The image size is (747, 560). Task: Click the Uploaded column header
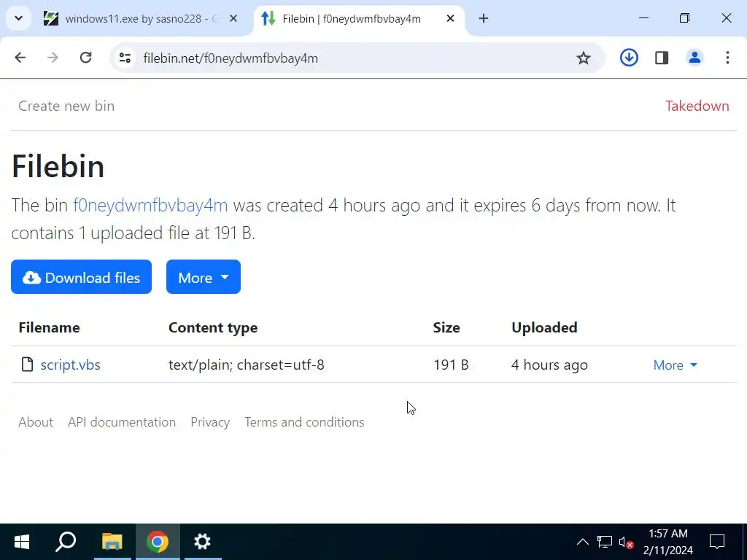point(544,327)
